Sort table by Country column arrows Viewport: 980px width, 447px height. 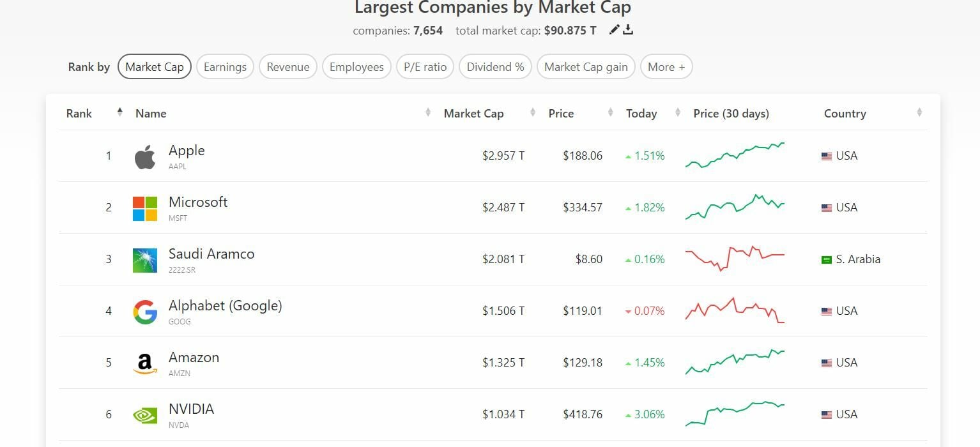[919, 113]
